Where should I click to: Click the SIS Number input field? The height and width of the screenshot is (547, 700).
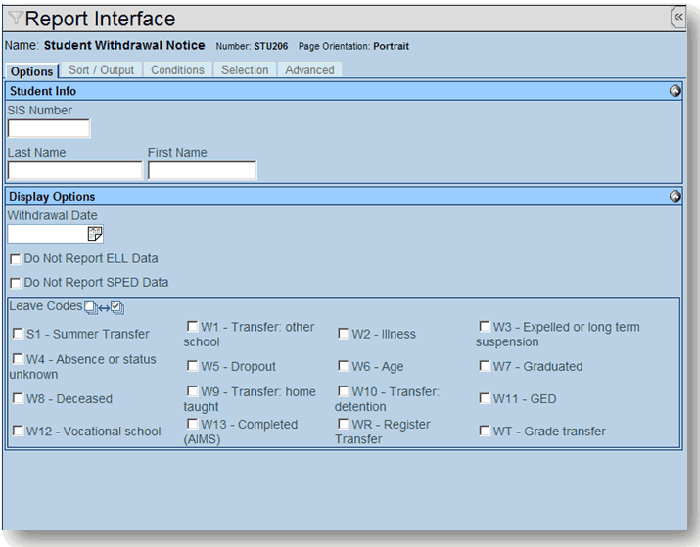pyautogui.click(x=49, y=128)
